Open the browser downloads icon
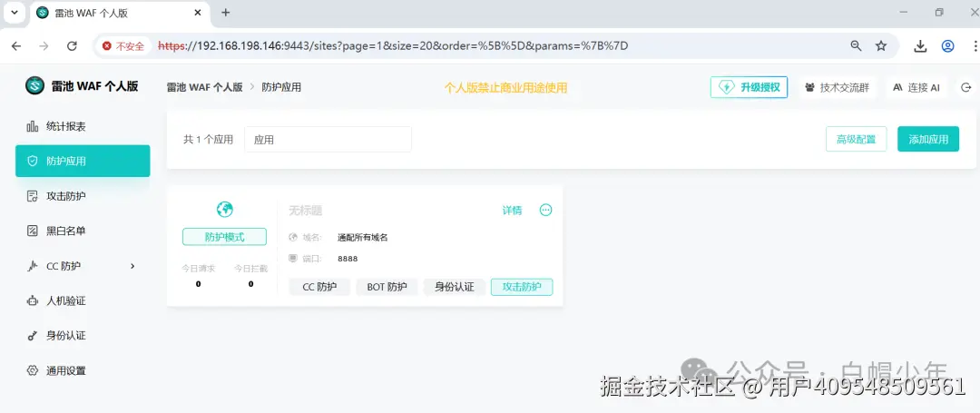Viewport: 980px width, 413px height. 920,45
